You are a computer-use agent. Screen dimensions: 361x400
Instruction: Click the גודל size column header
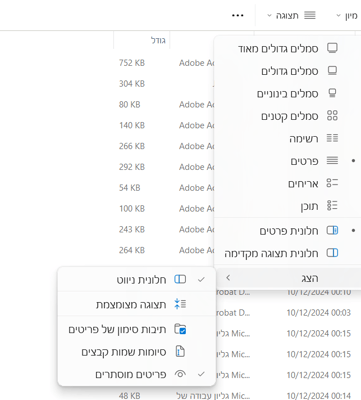pos(158,40)
